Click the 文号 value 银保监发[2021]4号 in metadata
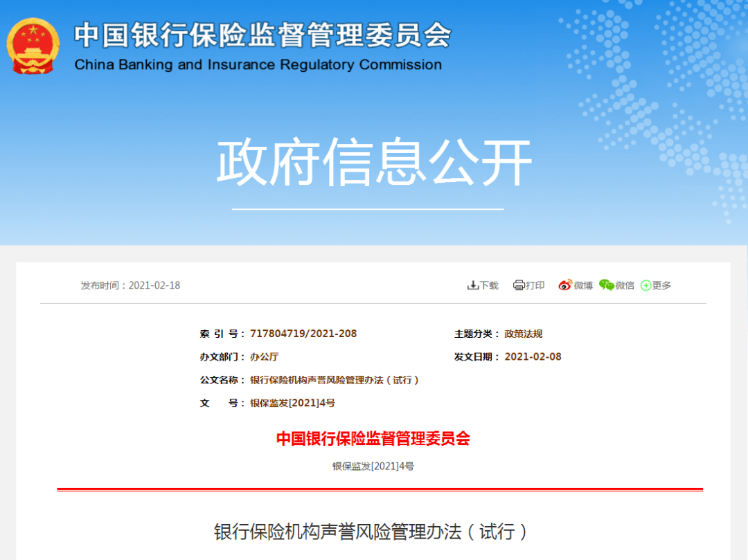The height and width of the screenshot is (560, 748). pos(292,403)
